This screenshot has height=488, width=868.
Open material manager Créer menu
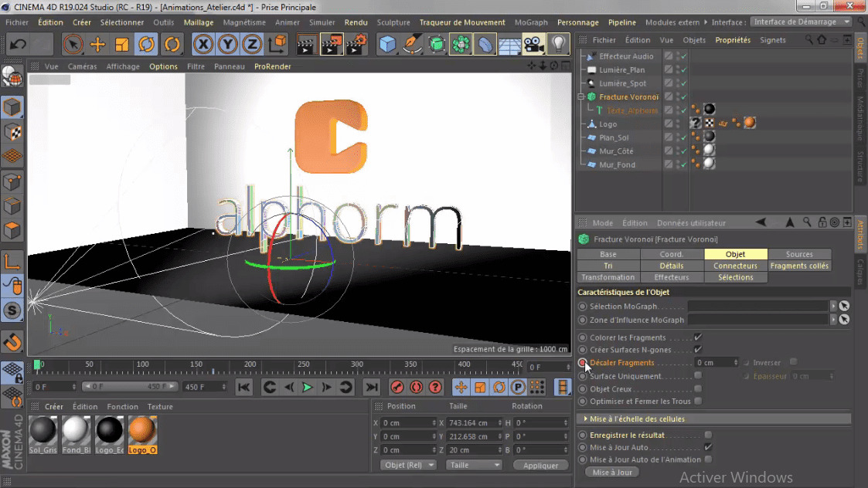(53, 407)
